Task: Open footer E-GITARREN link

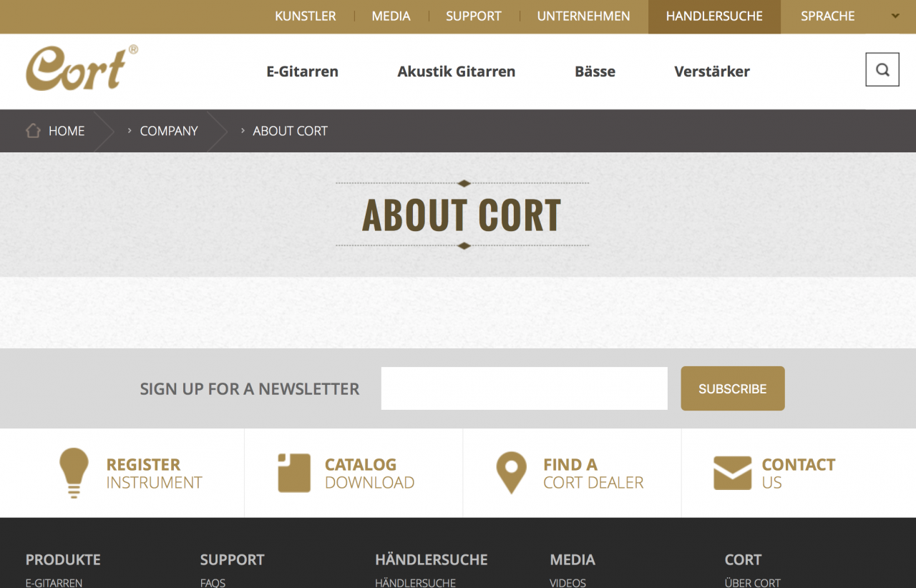Action: tap(54, 582)
